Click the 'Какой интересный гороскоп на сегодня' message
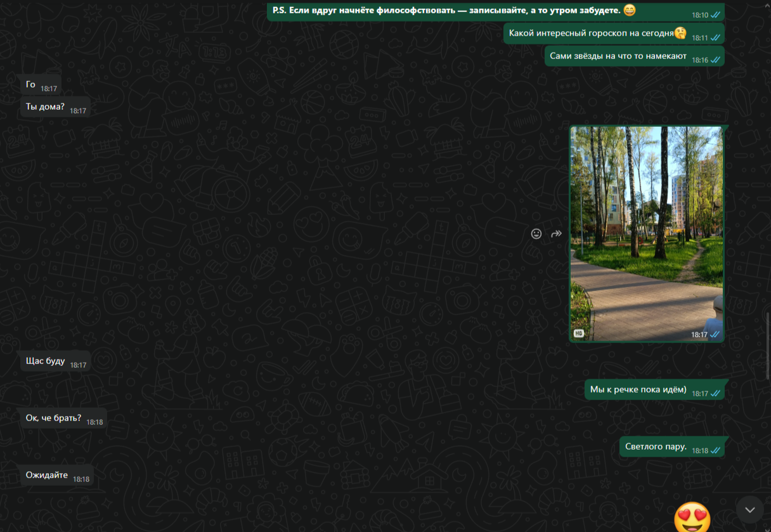Viewport: 771px width, 532px height. tap(591, 34)
